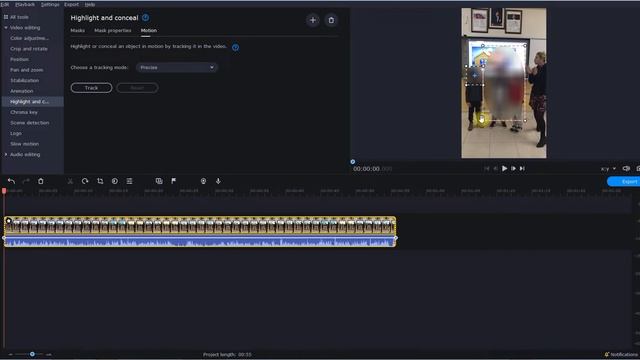640x360 pixels.
Task: Open the crop tool icon in the timeline toolbar
Action: pos(100,181)
